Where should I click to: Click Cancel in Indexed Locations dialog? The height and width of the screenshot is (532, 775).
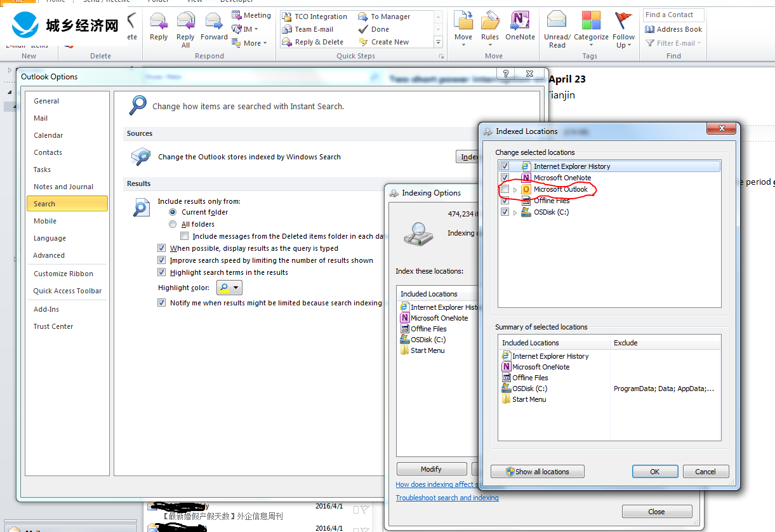[705, 472]
